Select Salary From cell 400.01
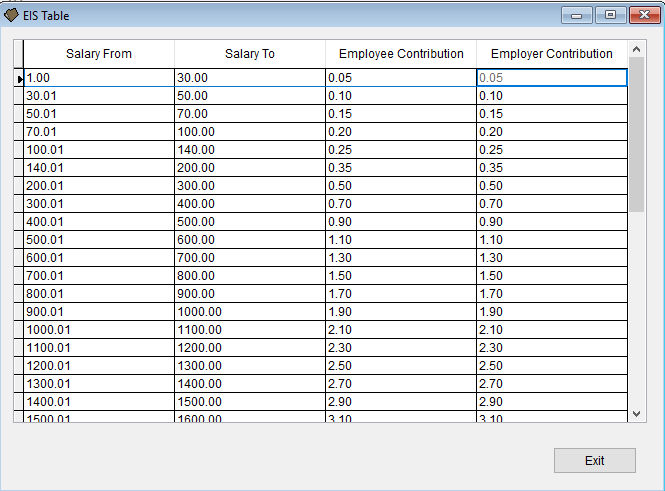Screen dimensions: 665x491 click(x=99, y=222)
